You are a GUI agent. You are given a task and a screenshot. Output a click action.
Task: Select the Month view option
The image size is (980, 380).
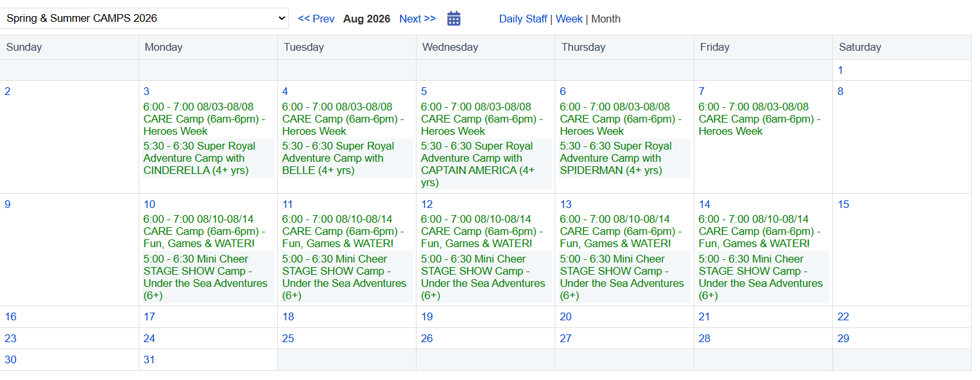point(606,19)
